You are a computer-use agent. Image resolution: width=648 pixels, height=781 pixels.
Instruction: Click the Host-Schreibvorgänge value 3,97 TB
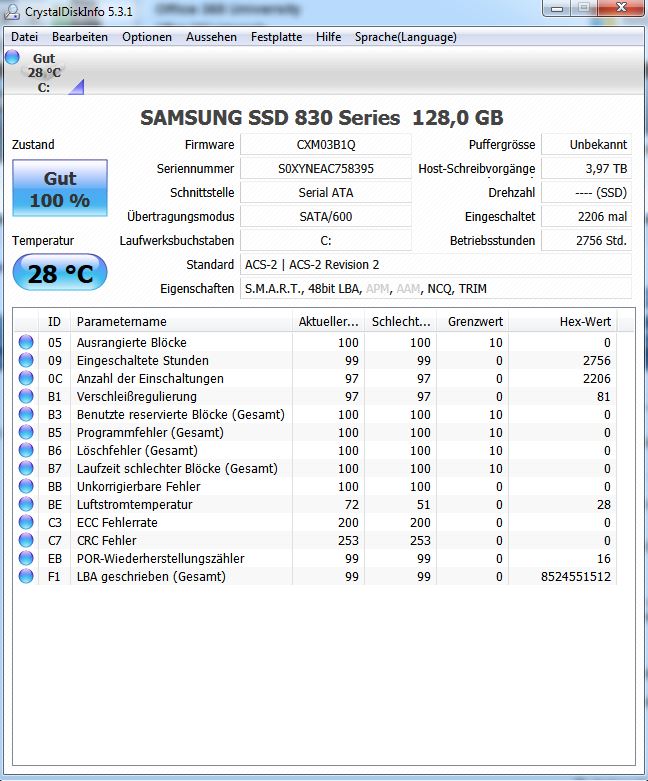(586, 168)
